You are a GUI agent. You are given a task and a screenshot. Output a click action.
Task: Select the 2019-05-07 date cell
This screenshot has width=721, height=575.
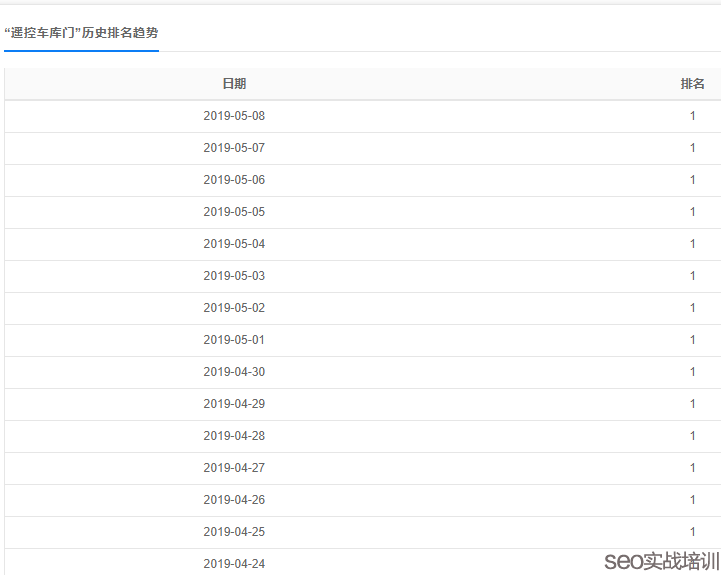click(234, 148)
